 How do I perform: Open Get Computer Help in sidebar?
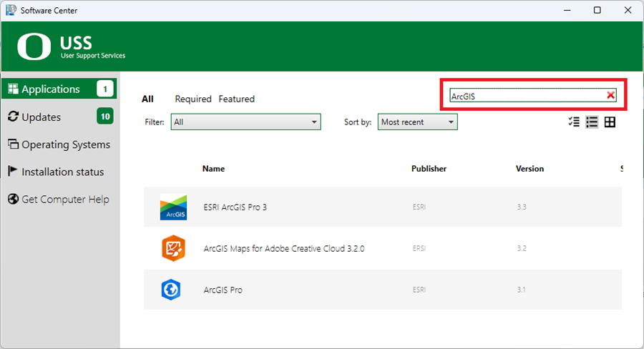[x=59, y=199]
